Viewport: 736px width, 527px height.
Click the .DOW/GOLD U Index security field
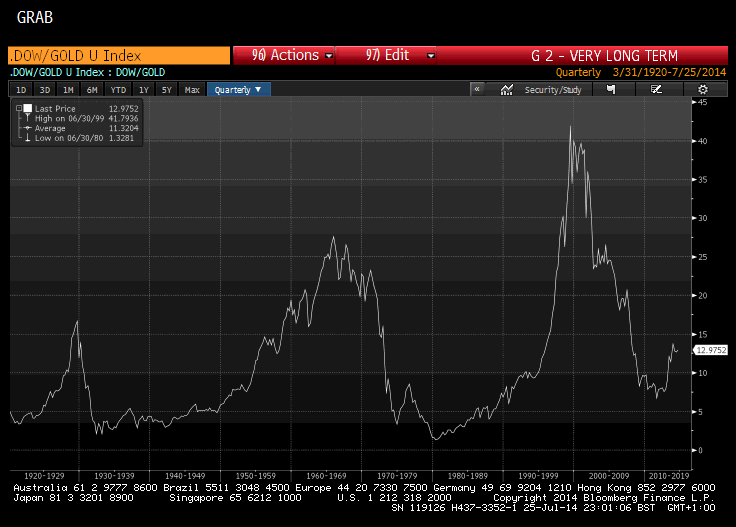click(x=119, y=56)
